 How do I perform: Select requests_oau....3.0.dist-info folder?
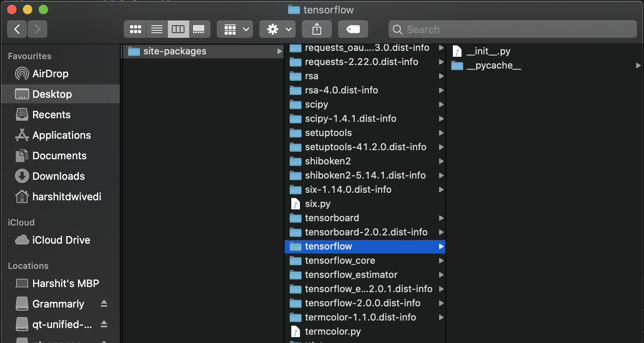[x=365, y=48]
